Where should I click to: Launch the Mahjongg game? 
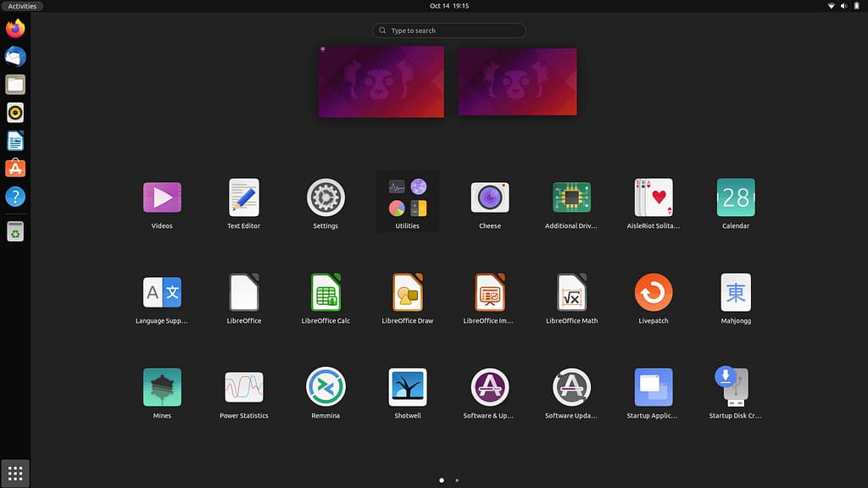[735, 291]
